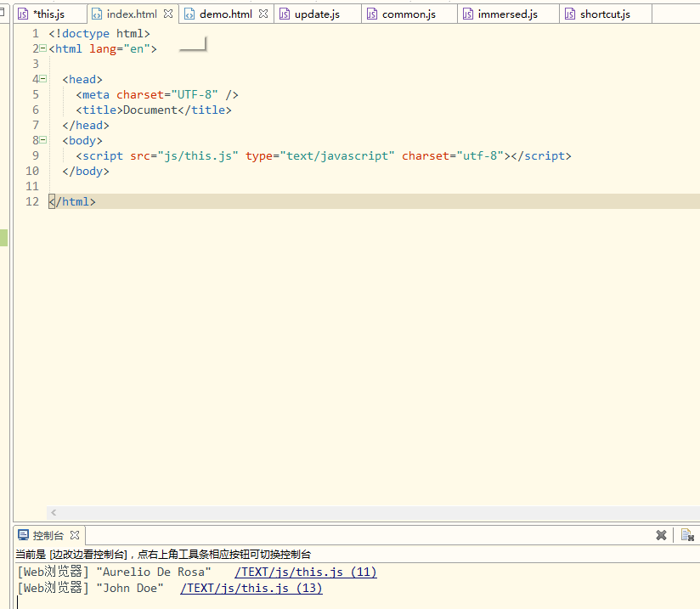Click the JS file icon on update.js tab

tap(285, 14)
